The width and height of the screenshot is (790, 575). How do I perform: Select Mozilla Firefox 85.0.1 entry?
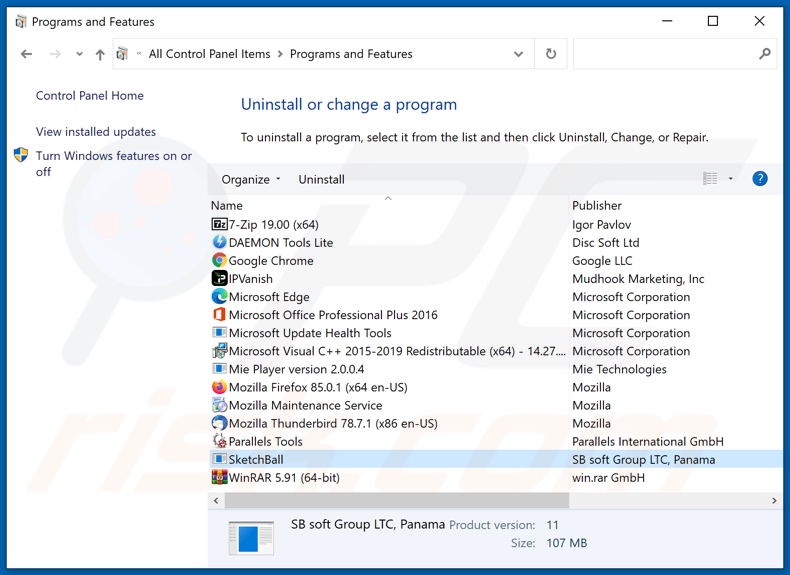pos(318,388)
